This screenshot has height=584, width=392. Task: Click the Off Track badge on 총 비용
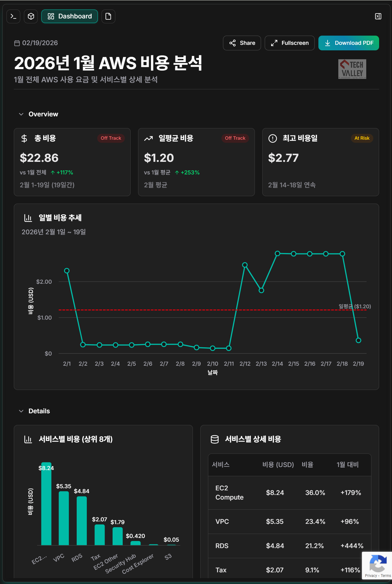pyautogui.click(x=111, y=138)
